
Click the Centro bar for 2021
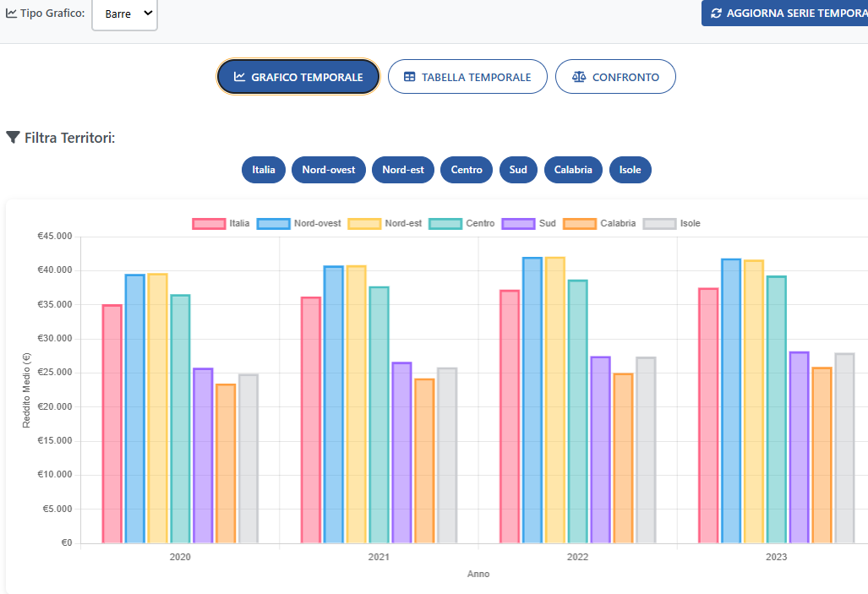(379, 415)
